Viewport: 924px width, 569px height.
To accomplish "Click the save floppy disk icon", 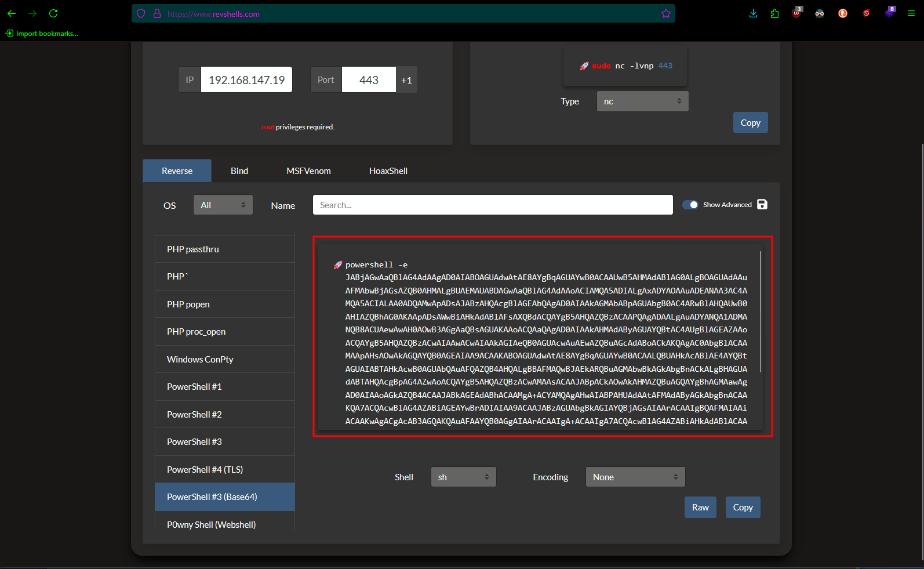I will pyautogui.click(x=762, y=204).
